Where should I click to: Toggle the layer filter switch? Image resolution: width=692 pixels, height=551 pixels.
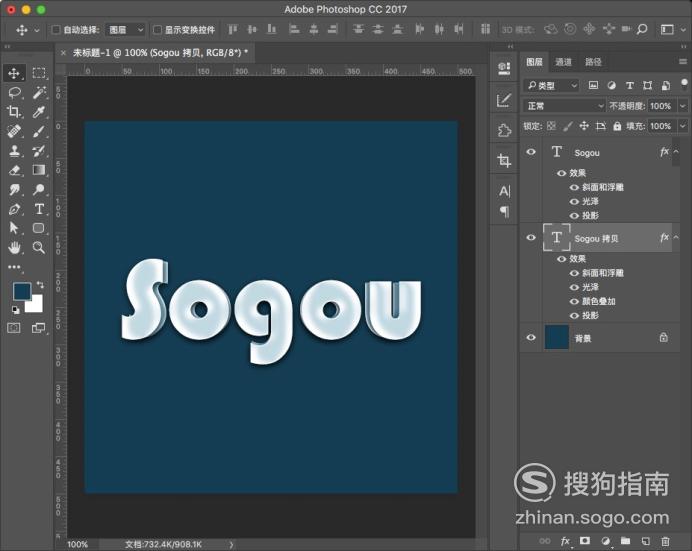click(684, 84)
